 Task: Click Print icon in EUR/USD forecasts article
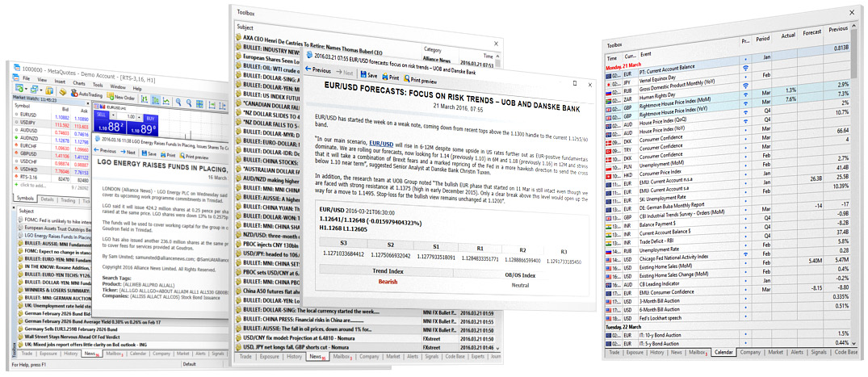pyautogui.click(x=391, y=77)
